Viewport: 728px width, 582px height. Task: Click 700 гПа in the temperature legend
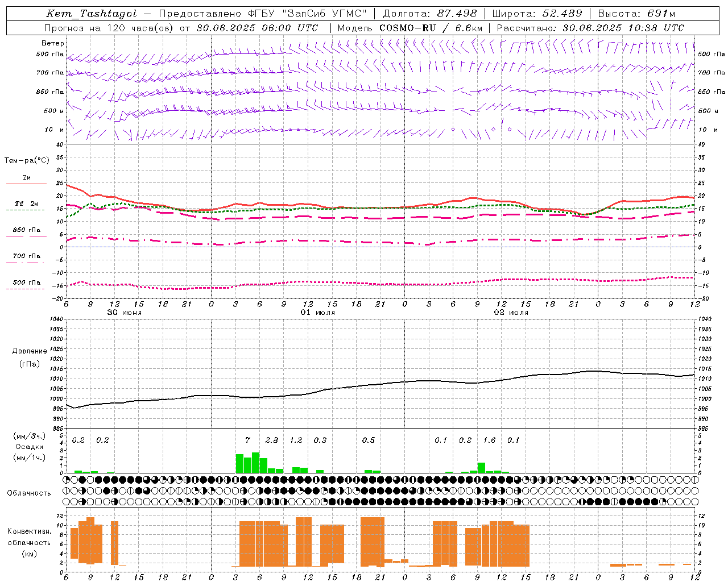(x=27, y=256)
